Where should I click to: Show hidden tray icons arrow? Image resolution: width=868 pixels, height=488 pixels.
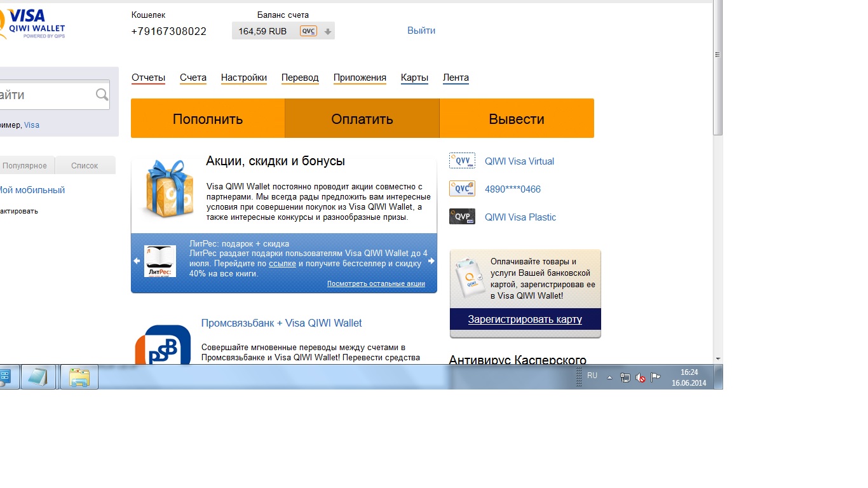[x=610, y=377]
